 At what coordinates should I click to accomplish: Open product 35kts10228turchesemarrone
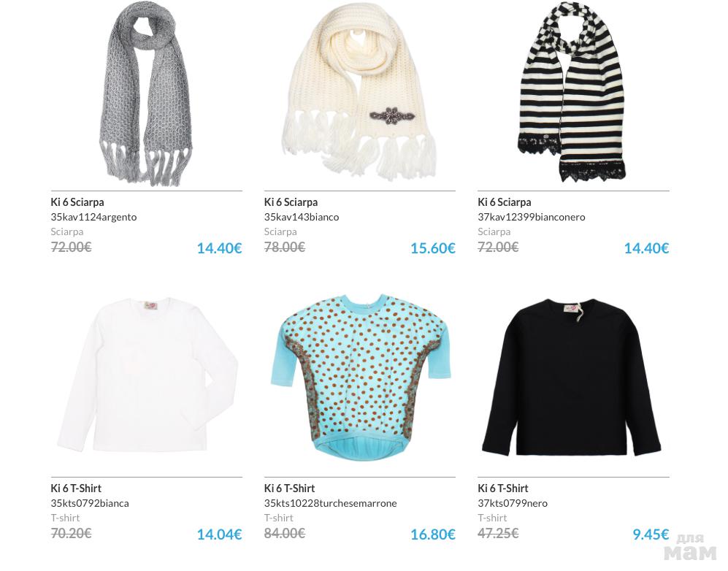(330, 503)
